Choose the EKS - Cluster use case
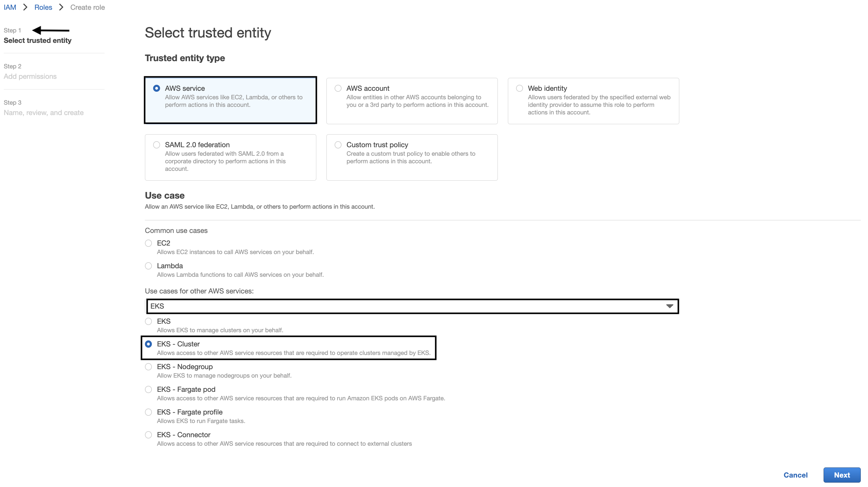This screenshot has height=487, width=868. coord(148,344)
